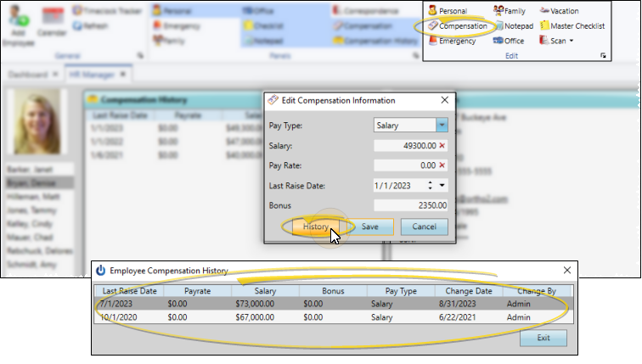Screen dimensions: 642x364
Task: Open the Pay Type dropdown
Action: click(442, 126)
